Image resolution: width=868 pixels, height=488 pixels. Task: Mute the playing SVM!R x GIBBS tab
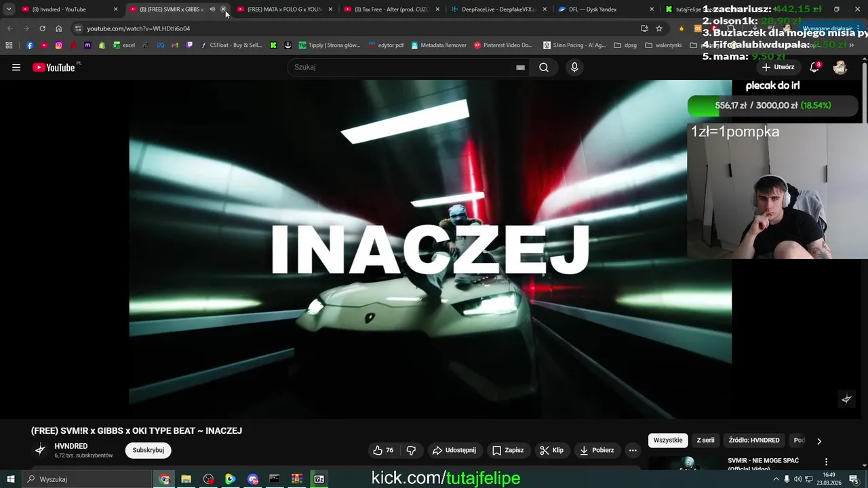pos(212,9)
